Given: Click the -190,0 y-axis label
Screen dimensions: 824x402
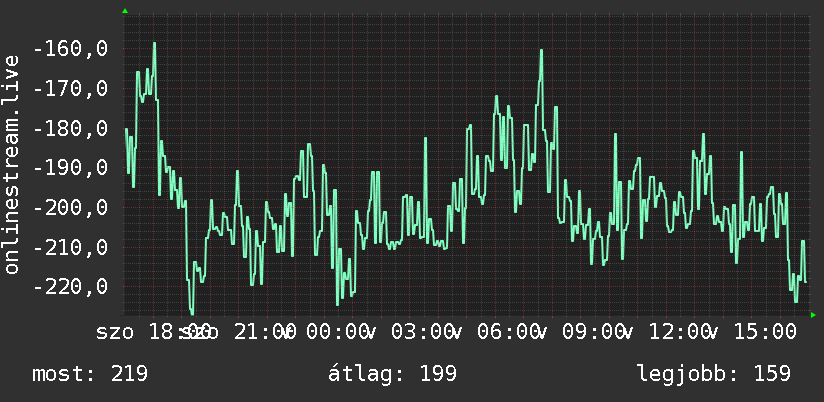Looking at the screenshot, I should tap(70, 168).
